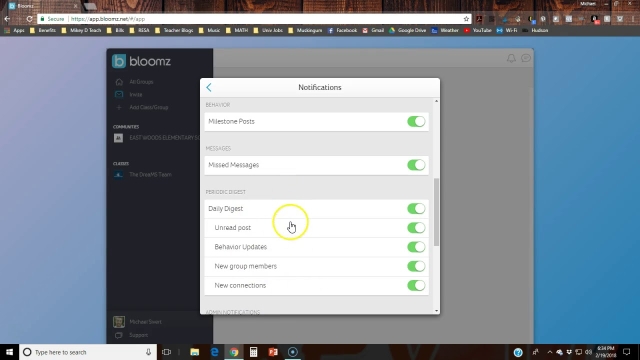Select the Bloomz browser tab
This screenshot has height=360, width=640.
(43, 6)
